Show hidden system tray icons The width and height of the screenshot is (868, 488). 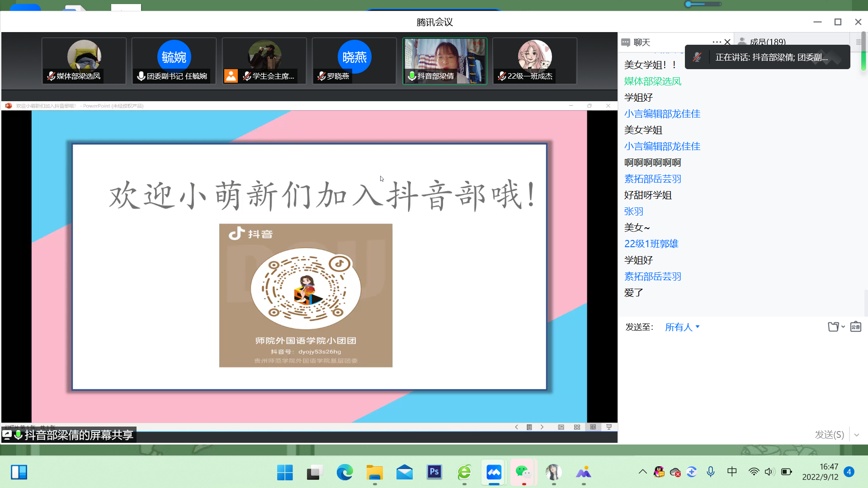pyautogui.click(x=642, y=472)
